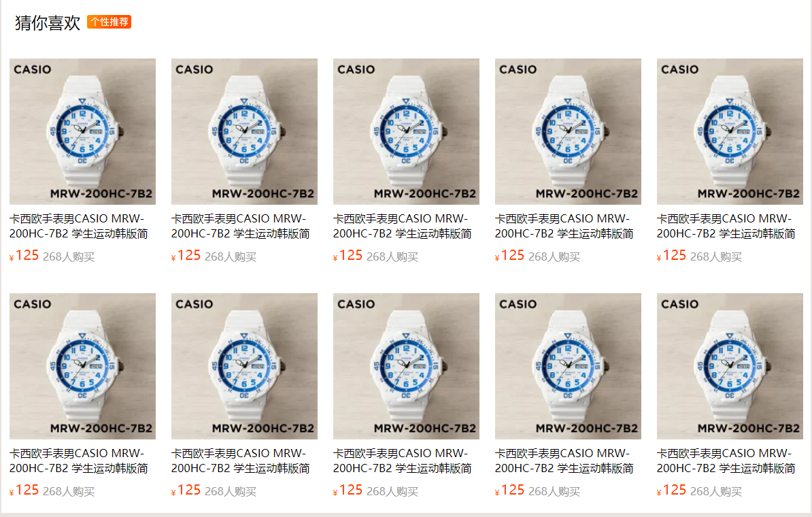Click 卡西欧手表男CASIO title under fifth top-row watch

pyautogui.click(x=726, y=227)
